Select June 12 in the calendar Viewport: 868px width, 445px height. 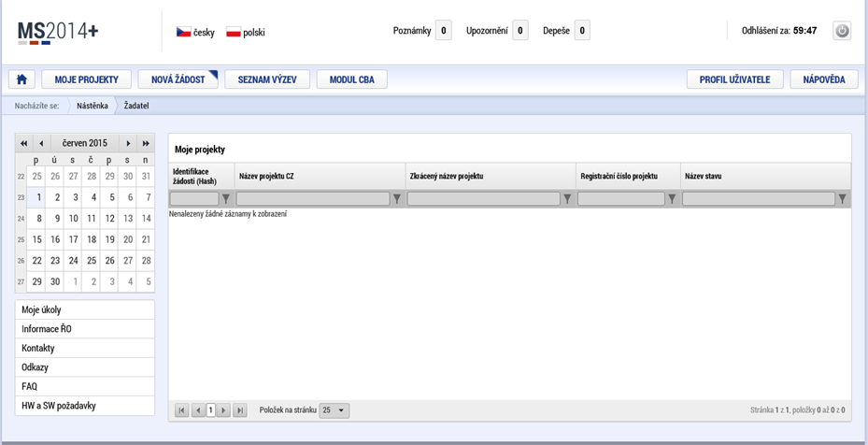(x=110, y=219)
